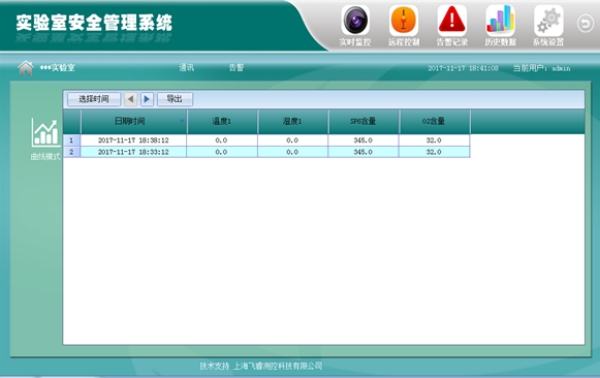Click the 导出 export button
The width and height of the screenshot is (600, 378).
[x=175, y=99]
